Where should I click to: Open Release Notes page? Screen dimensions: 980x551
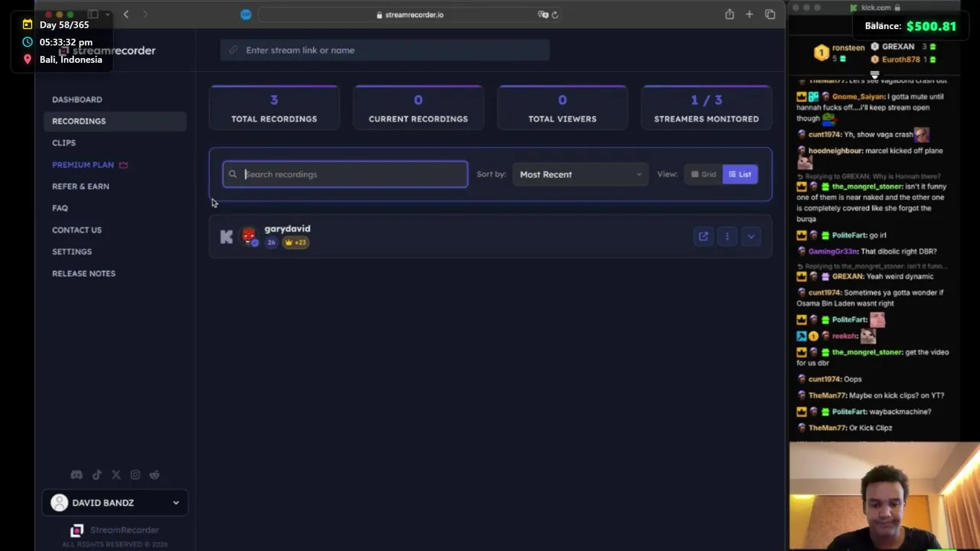point(83,273)
